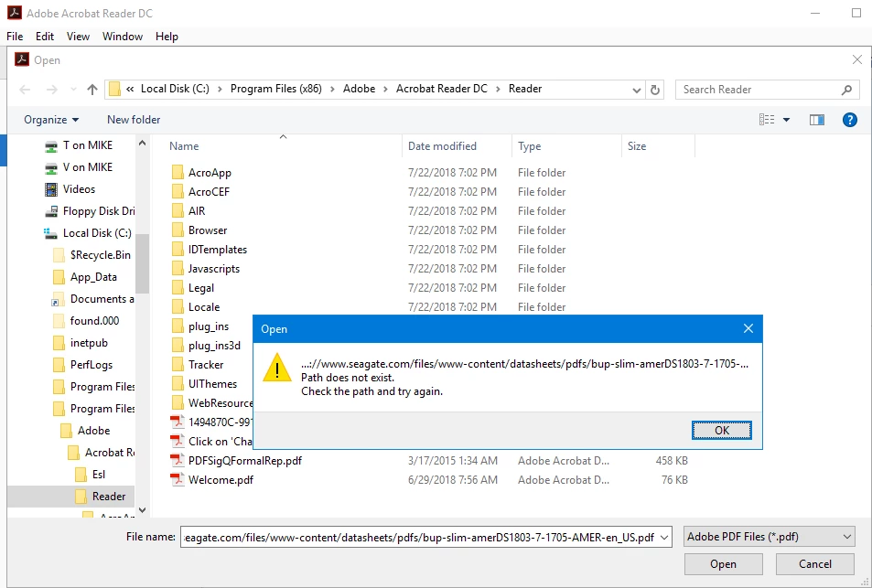872x588 pixels.
Task: Close the Open error message dialog
Action: [x=748, y=328]
